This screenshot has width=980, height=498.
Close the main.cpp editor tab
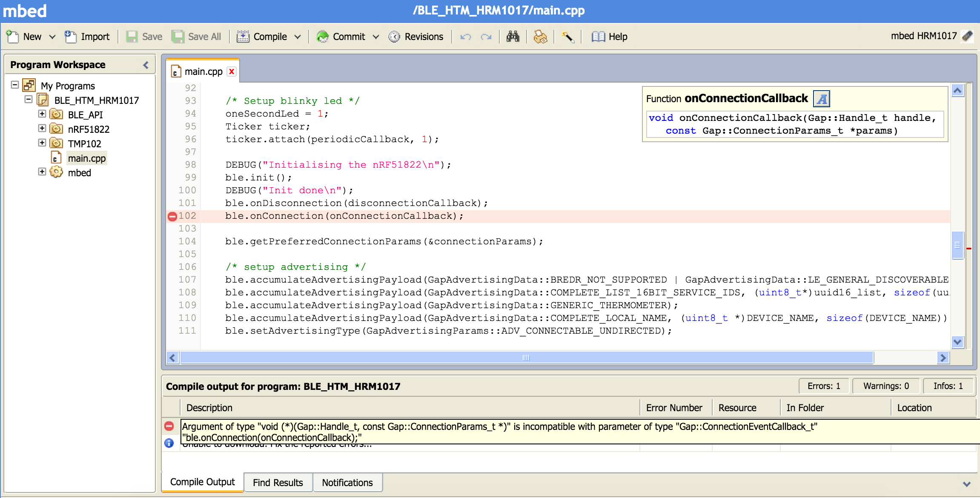232,72
